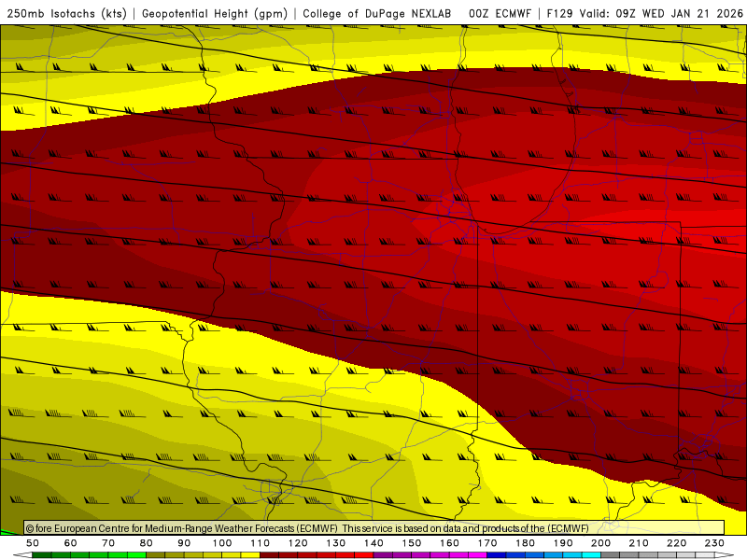Click the 180 knot color bar label
This screenshot has height=560, width=747.
pos(525,543)
